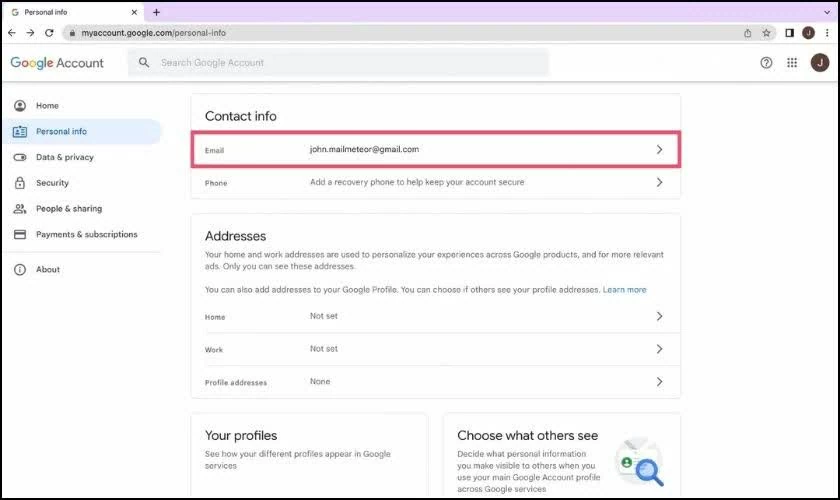
Task: Open the Home address row chevron
Action: pos(659,316)
